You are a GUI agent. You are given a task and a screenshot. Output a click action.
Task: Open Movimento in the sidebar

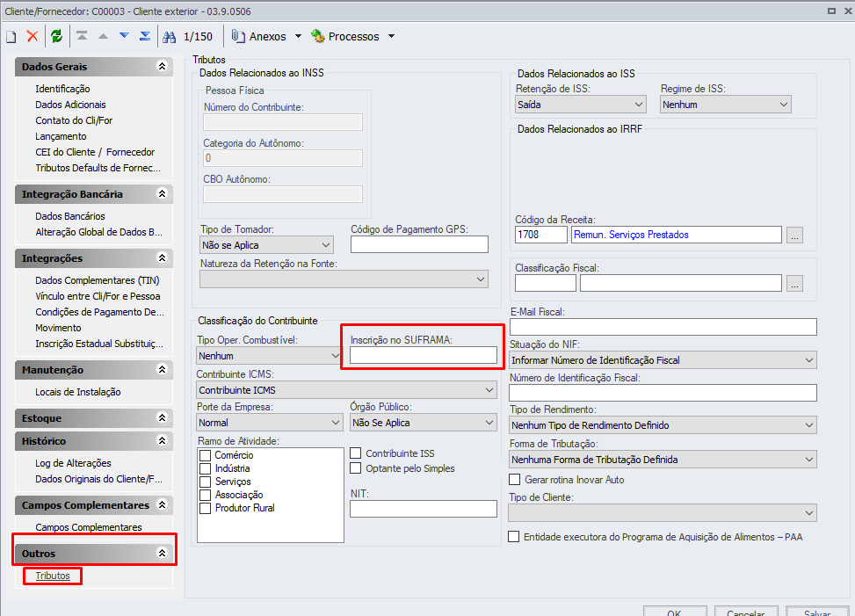pos(58,328)
